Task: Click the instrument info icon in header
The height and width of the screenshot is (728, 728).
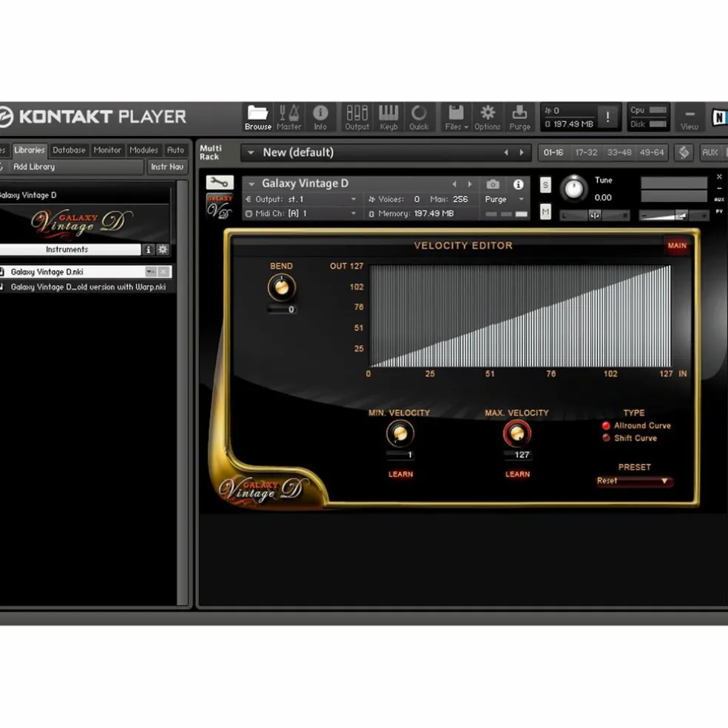Action: coord(518,184)
